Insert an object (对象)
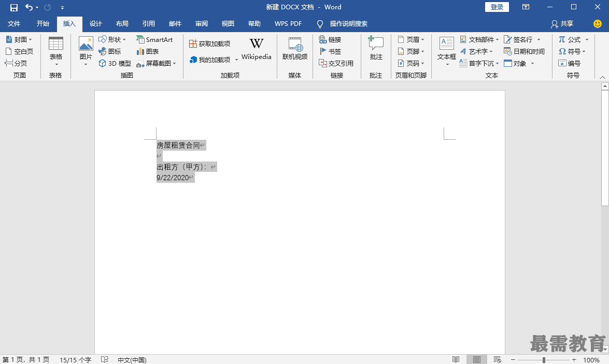The image size is (609, 364). click(519, 63)
